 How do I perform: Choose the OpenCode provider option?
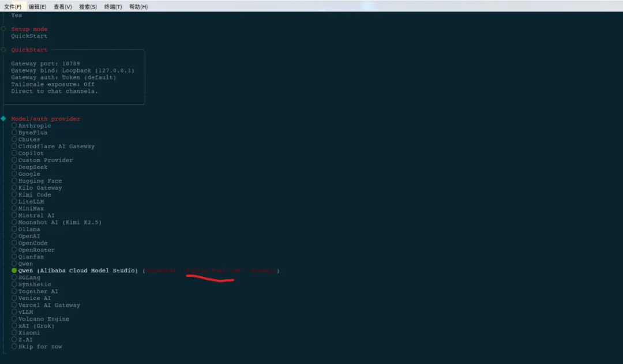click(29, 243)
